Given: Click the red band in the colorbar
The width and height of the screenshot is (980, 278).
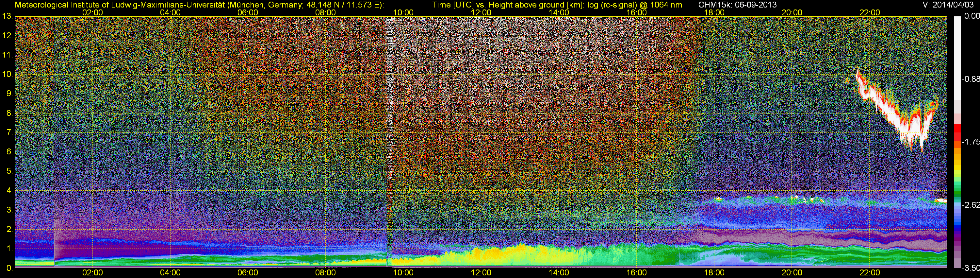Looking at the screenshot, I should coord(957,131).
